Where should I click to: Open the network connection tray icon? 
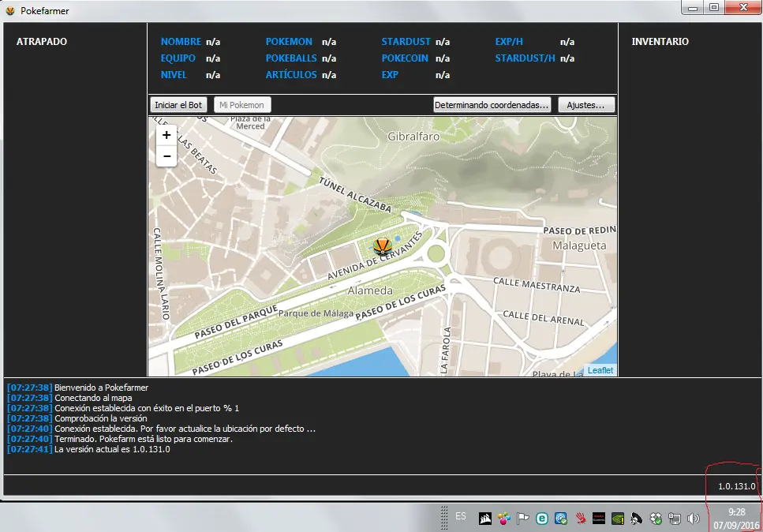point(675,519)
